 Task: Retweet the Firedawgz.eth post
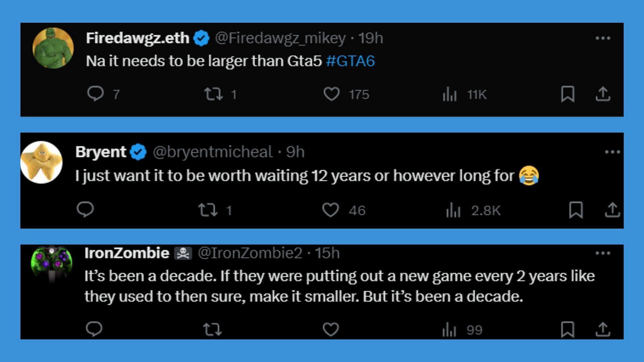[x=213, y=94]
